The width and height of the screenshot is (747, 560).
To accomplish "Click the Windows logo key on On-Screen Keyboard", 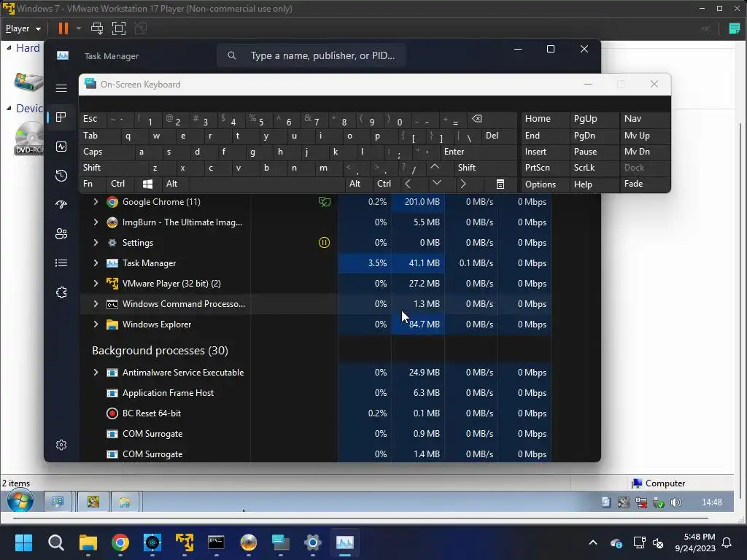I will (147, 184).
